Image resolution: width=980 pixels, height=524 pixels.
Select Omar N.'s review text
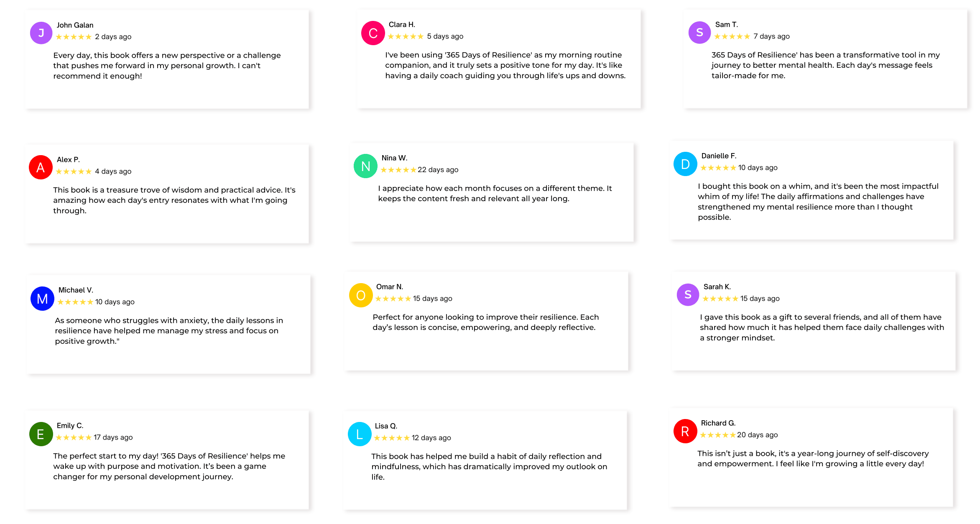[x=485, y=322]
